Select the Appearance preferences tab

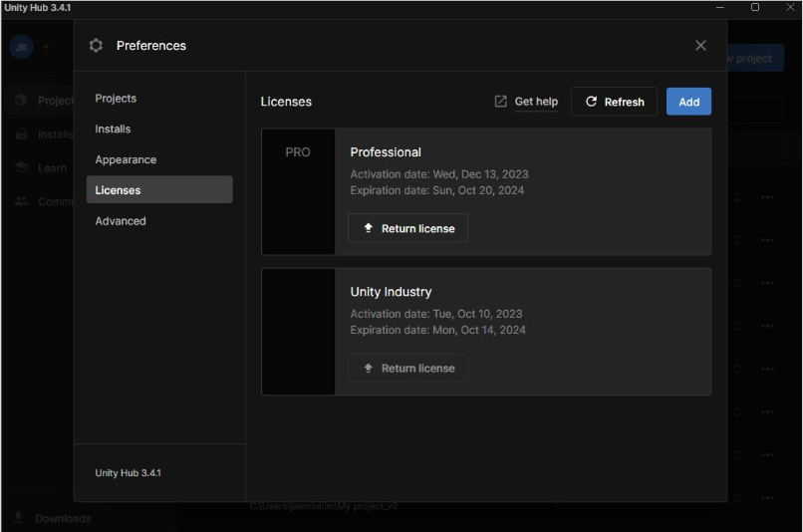coord(126,160)
